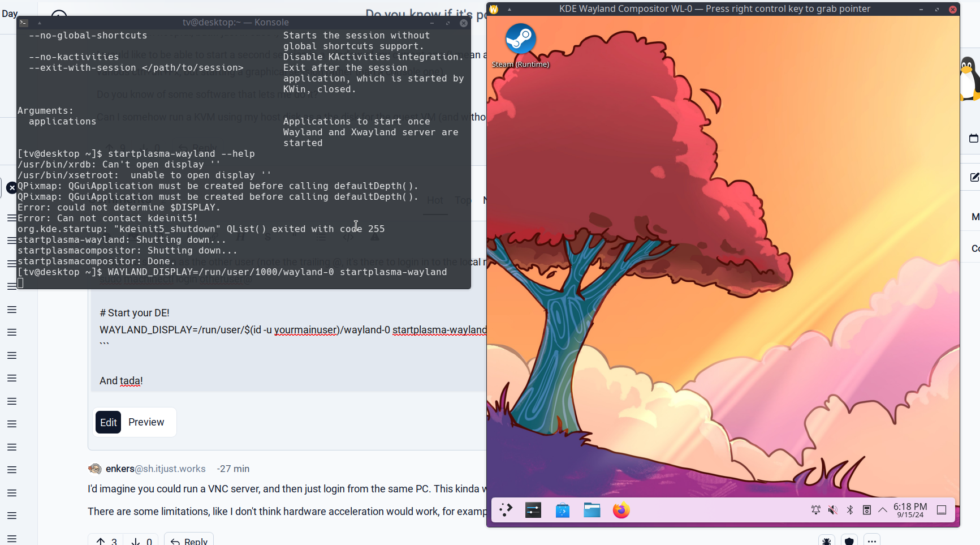The height and width of the screenshot is (545, 980).
Task: Select the Edit tab of the comment editor
Action: 108,422
